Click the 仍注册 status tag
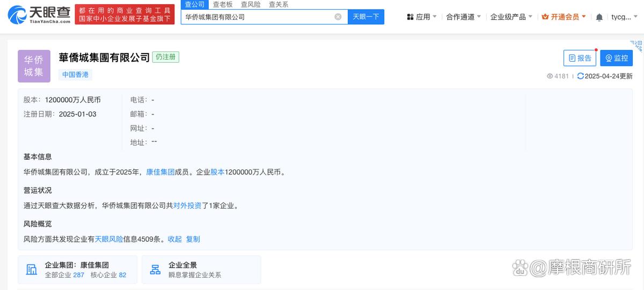Viewport: 644px width, 290px height. (166, 57)
